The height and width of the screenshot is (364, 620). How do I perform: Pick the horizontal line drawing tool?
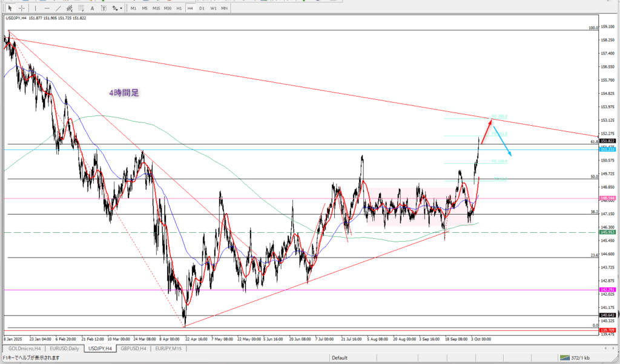pyautogui.click(x=47, y=8)
